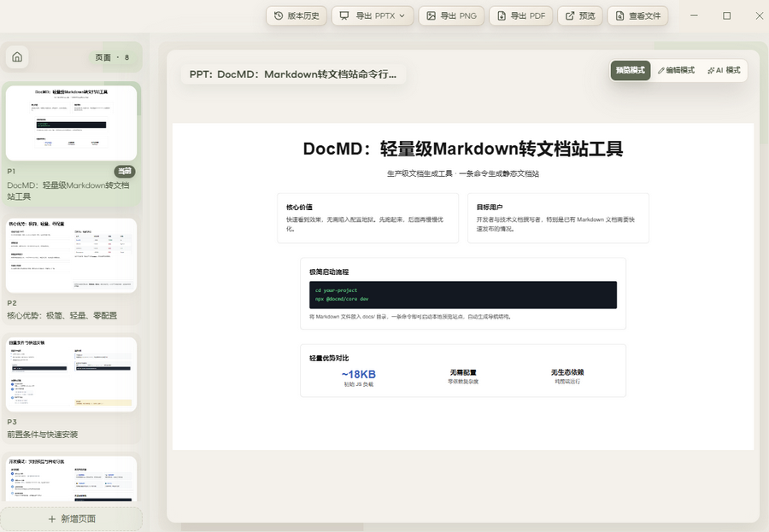Switch to 编辑模式 edit mode

point(677,70)
